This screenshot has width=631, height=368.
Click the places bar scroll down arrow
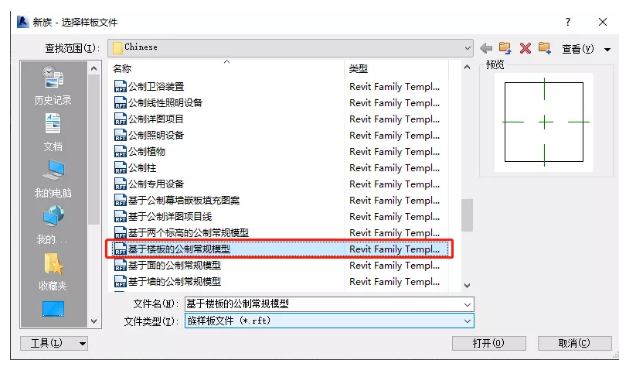[x=94, y=321]
